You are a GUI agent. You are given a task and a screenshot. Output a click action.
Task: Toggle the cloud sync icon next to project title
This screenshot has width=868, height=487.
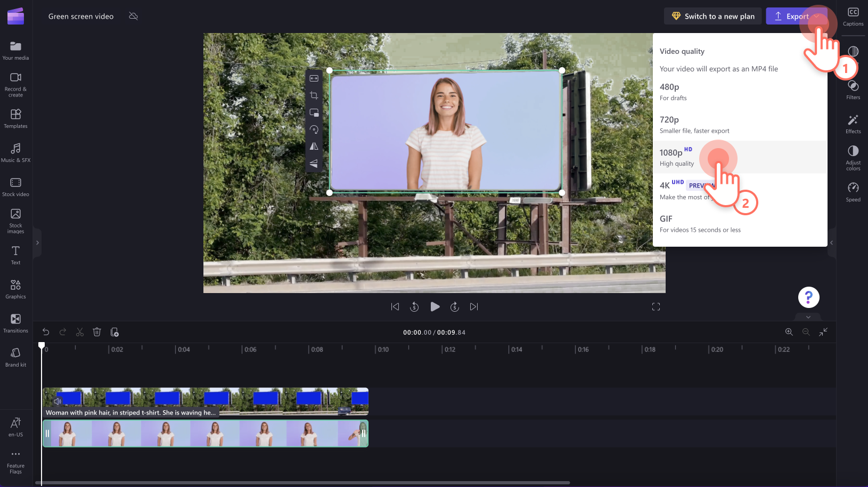point(133,16)
